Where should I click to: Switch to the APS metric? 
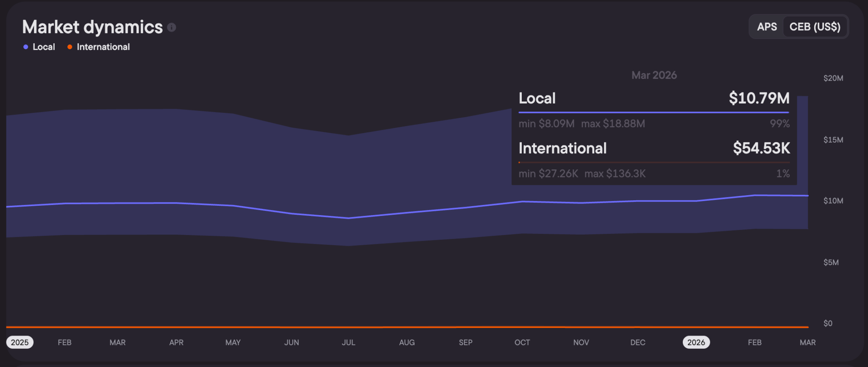[x=767, y=27]
